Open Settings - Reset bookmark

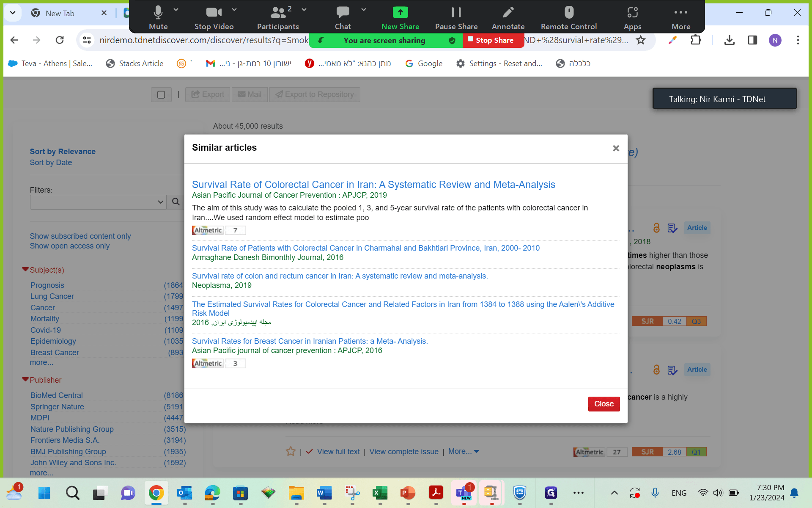[499, 63]
